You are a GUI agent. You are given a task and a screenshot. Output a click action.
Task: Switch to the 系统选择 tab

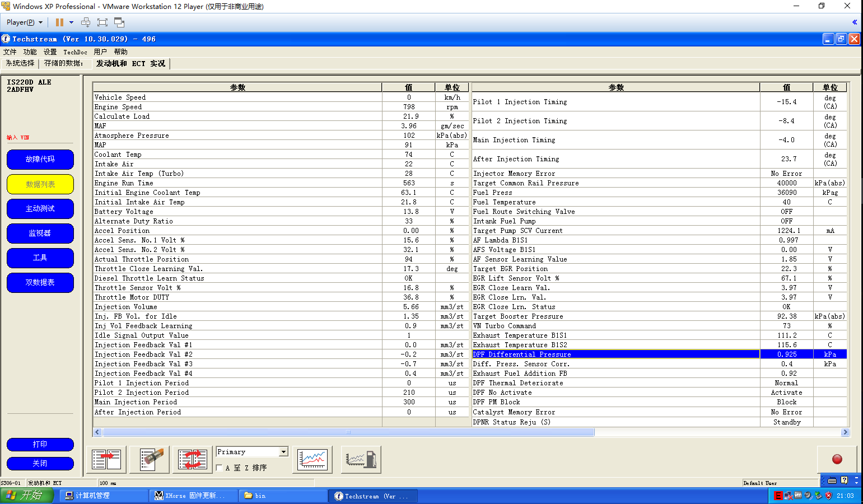[20, 63]
